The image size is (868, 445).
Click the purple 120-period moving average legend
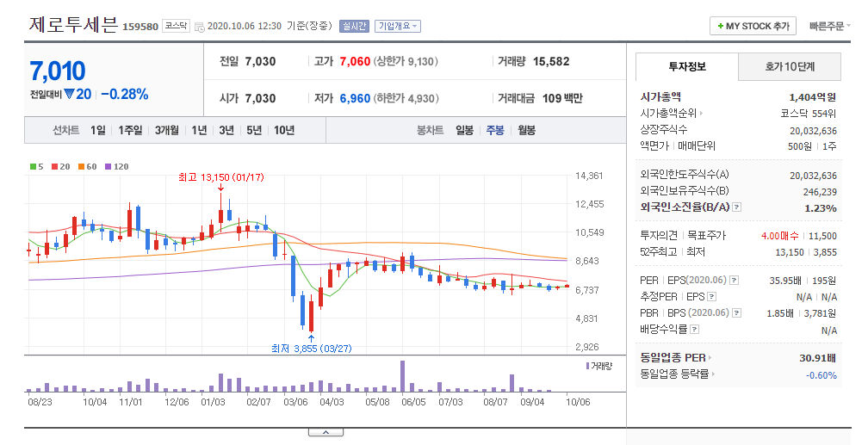click(x=117, y=167)
